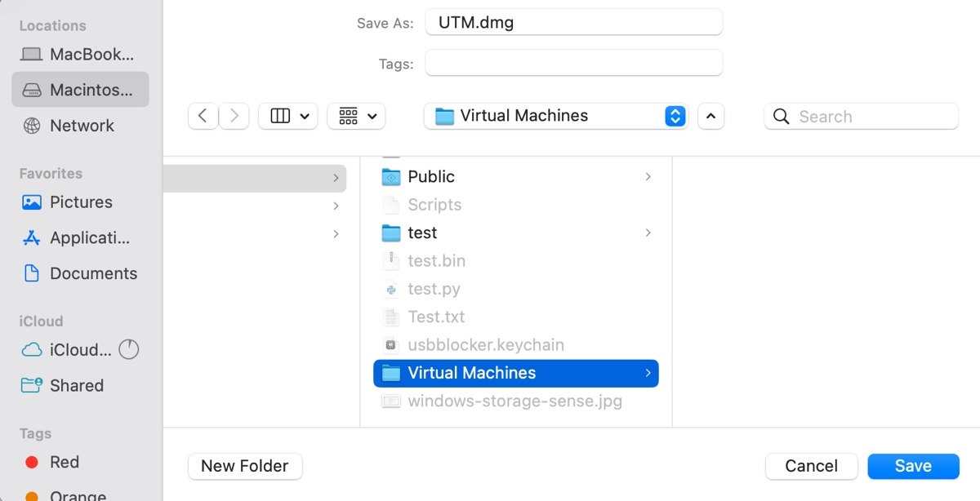980x501 pixels.
Task: Expand test folder chevron
Action: (x=648, y=233)
